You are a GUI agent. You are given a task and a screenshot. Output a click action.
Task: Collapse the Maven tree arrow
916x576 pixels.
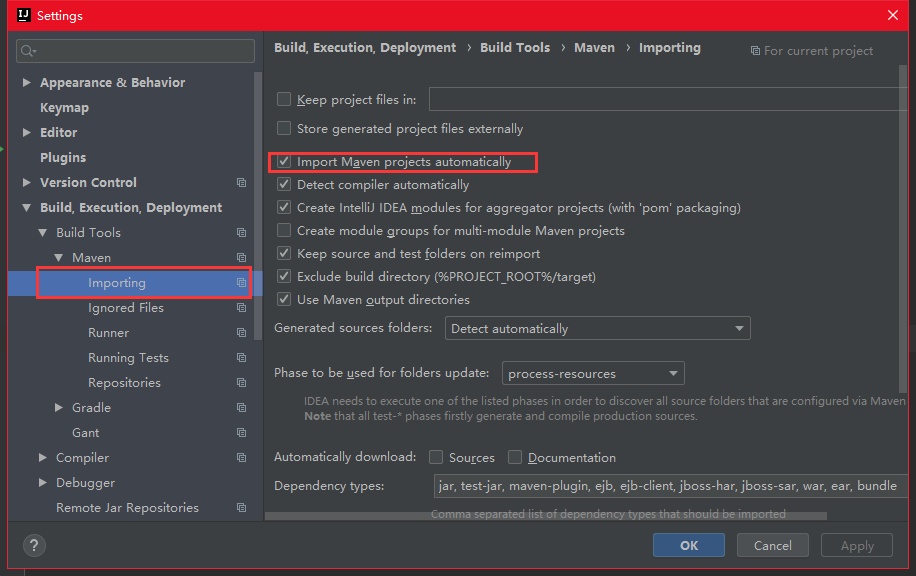(x=58, y=258)
